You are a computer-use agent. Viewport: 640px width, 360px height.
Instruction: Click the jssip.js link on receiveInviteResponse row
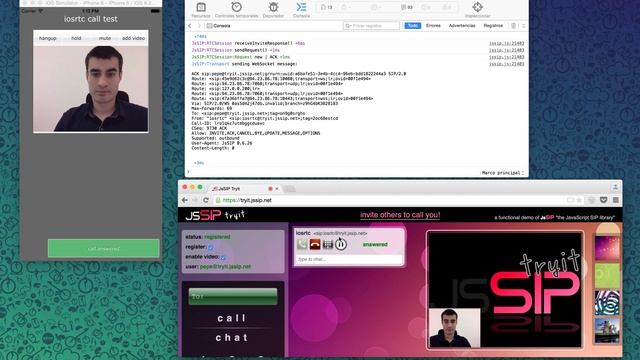tap(507, 43)
